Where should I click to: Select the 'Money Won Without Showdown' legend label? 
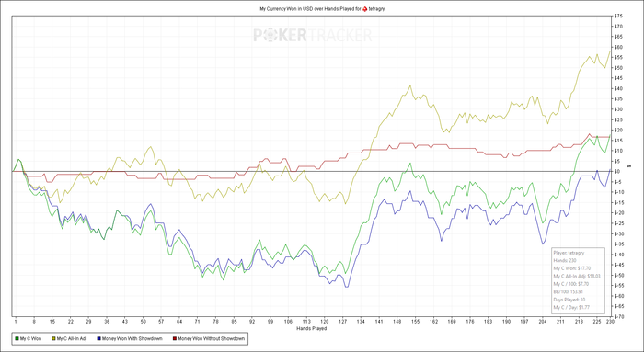click(x=211, y=339)
